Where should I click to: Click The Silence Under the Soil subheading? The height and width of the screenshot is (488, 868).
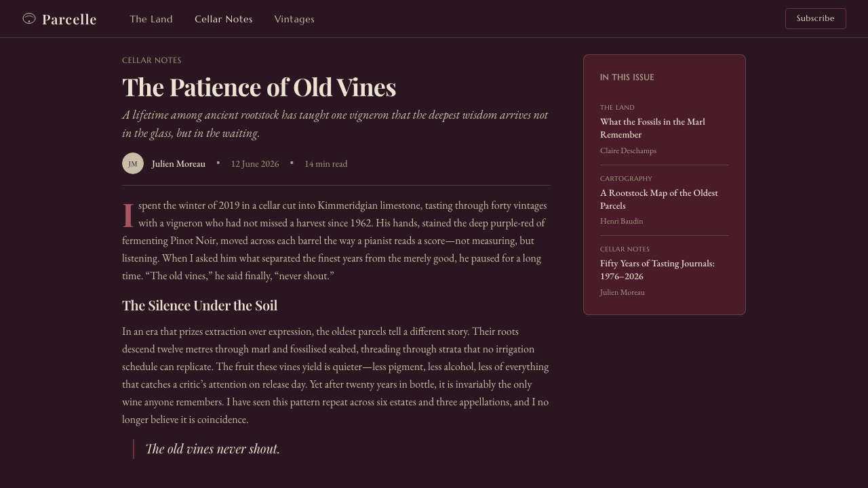pos(200,306)
